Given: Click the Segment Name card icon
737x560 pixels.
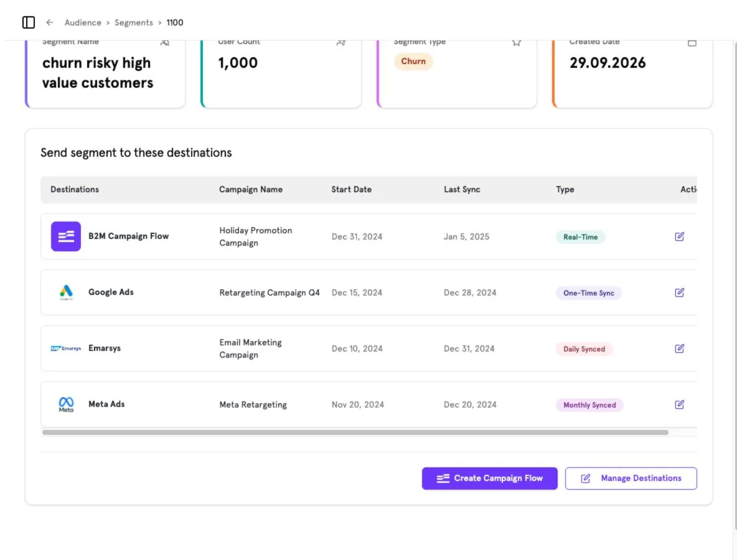Looking at the screenshot, I should tap(165, 43).
